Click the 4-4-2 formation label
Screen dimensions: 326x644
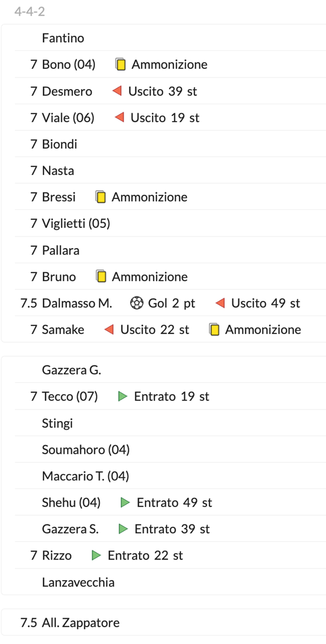30,11
